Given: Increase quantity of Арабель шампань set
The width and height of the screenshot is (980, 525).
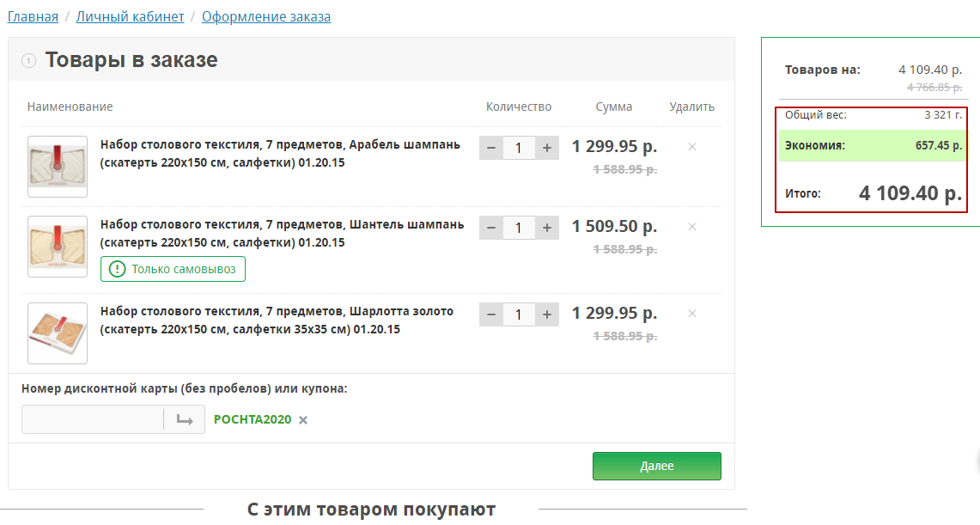Looking at the screenshot, I should coord(546,148).
